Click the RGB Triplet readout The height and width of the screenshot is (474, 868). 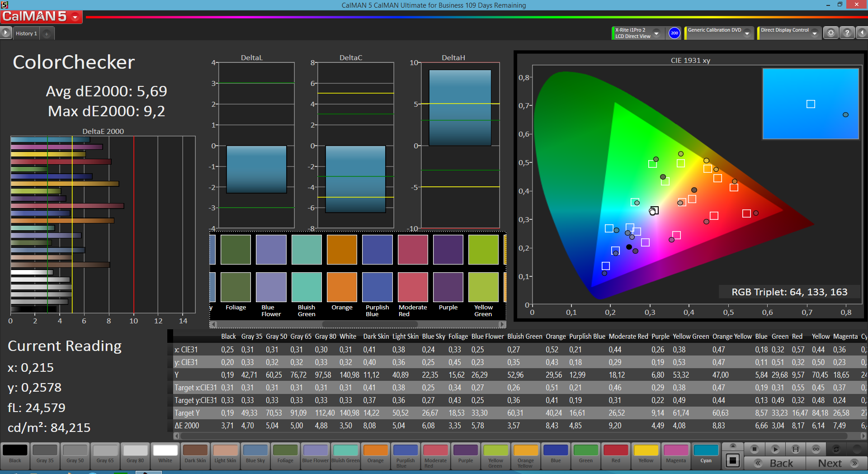click(789, 292)
